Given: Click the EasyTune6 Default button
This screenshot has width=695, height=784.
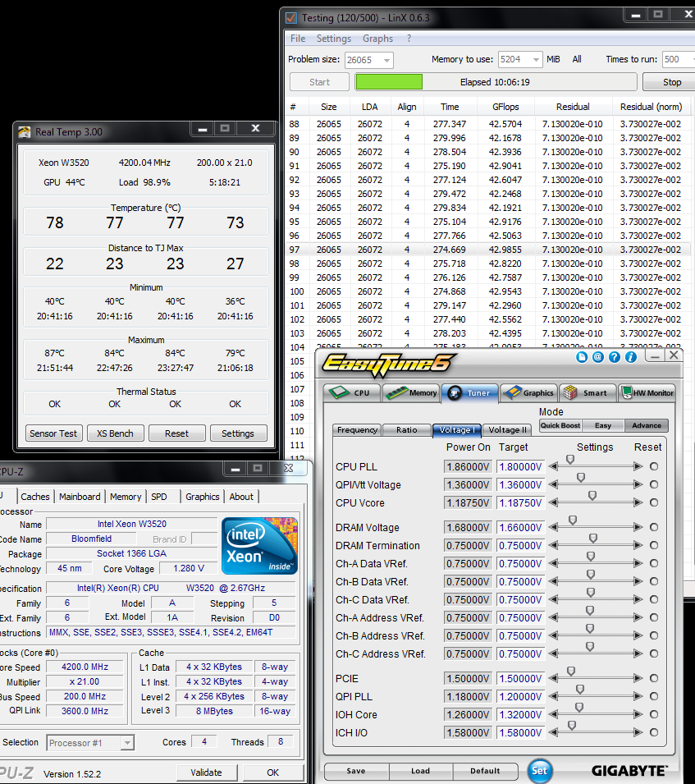Looking at the screenshot, I should point(485,771).
